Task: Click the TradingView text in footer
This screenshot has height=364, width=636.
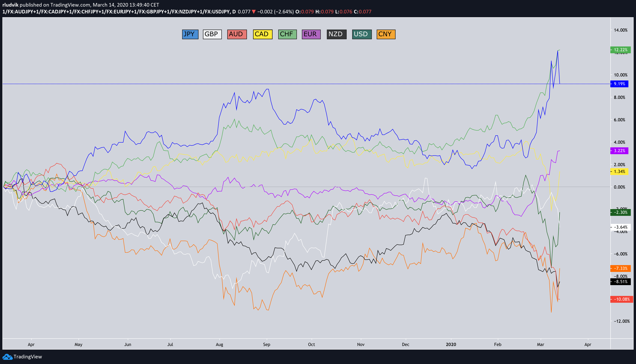Action: coord(28,357)
